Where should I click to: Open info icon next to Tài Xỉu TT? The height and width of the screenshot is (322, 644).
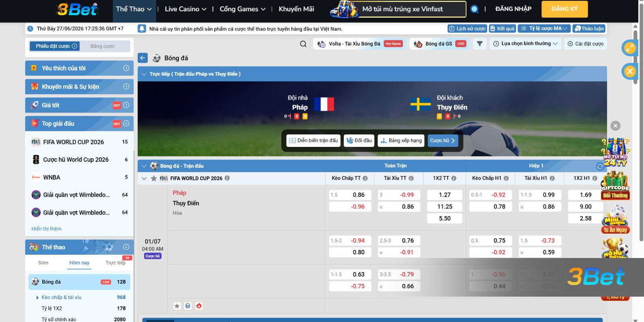coord(411,178)
